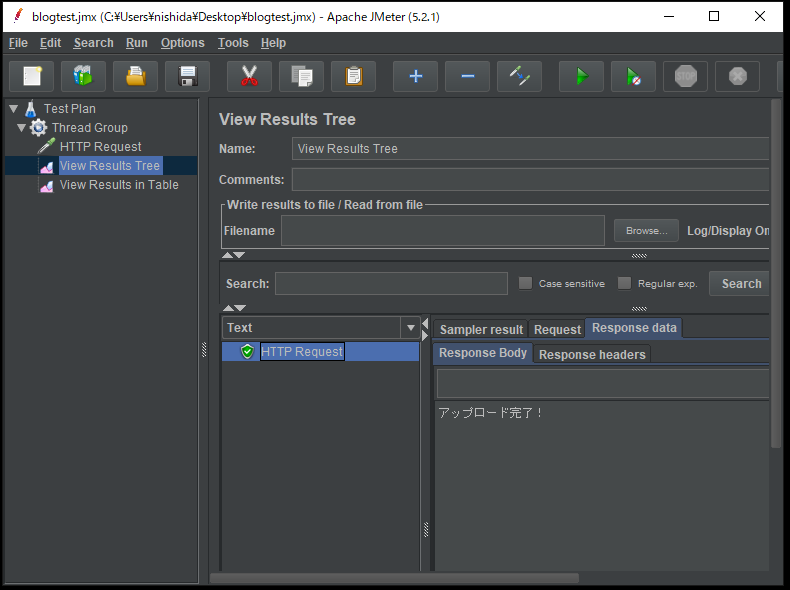Open the Edit menu
790x590 pixels.
tap(50, 43)
